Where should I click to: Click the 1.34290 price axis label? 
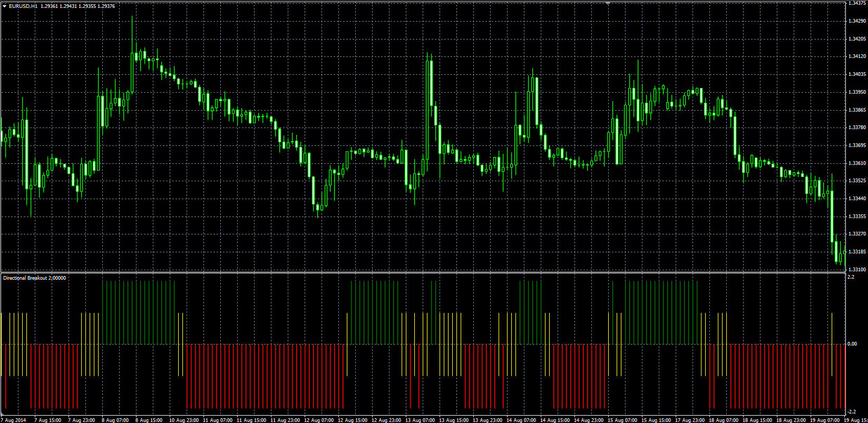(x=857, y=21)
